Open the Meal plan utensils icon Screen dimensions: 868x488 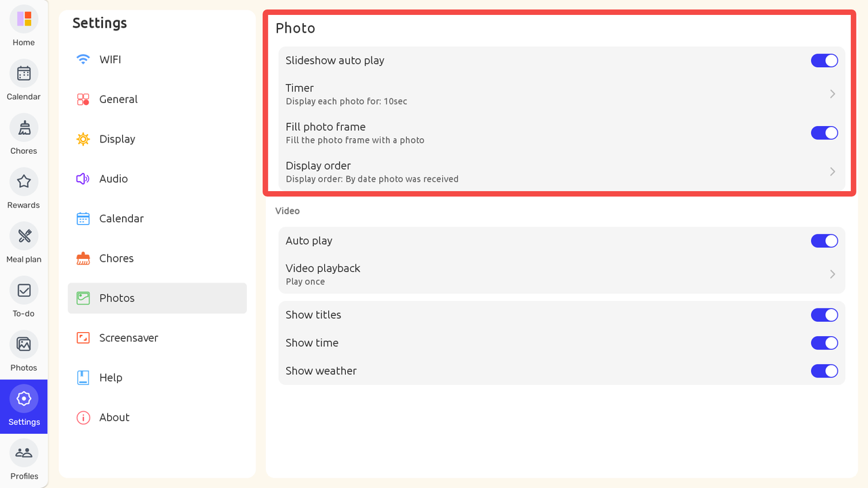(24, 236)
